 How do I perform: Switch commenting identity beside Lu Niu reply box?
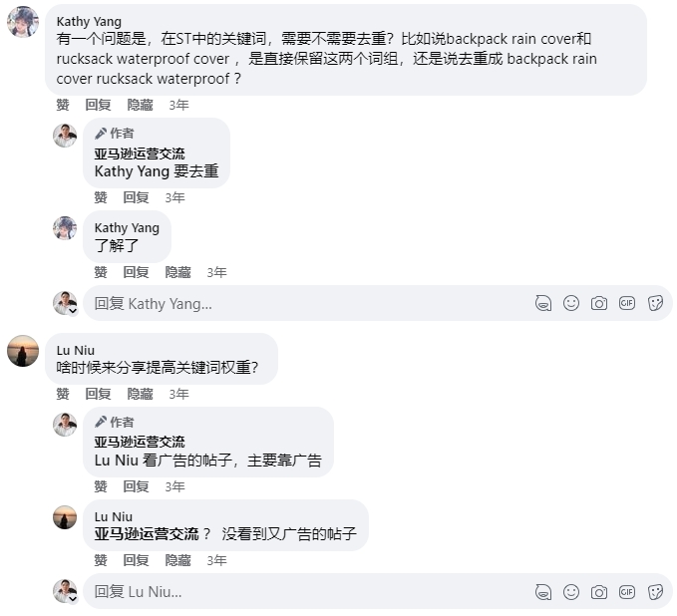[x=65, y=591]
